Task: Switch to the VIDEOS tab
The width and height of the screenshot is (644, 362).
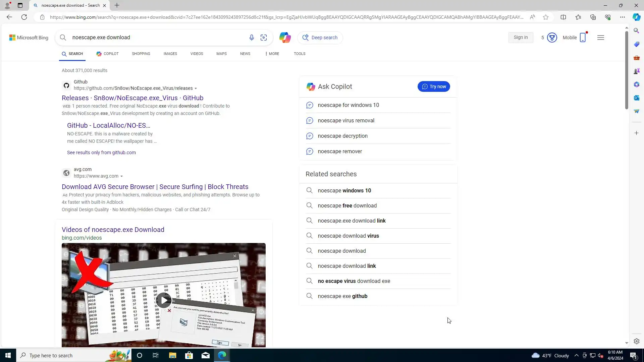Action: coord(197,54)
